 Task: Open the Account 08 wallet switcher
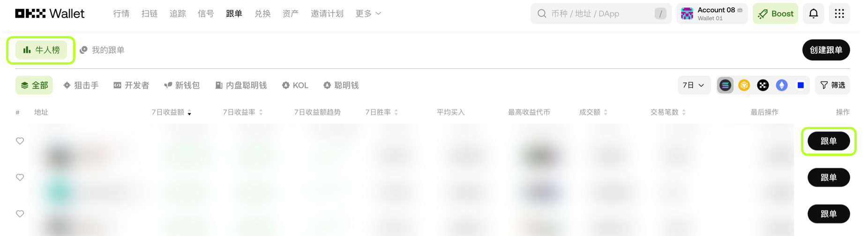pyautogui.click(x=711, y=14)
